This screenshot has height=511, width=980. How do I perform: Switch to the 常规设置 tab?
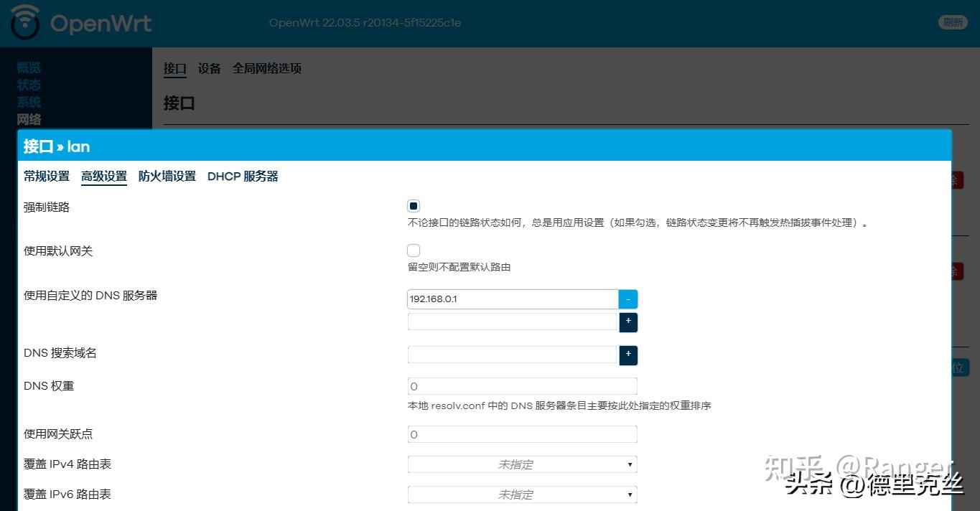click(x=45, y=176)
